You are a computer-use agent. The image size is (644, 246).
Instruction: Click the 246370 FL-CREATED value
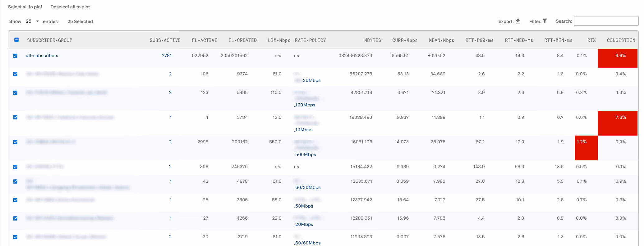point(239,167)
